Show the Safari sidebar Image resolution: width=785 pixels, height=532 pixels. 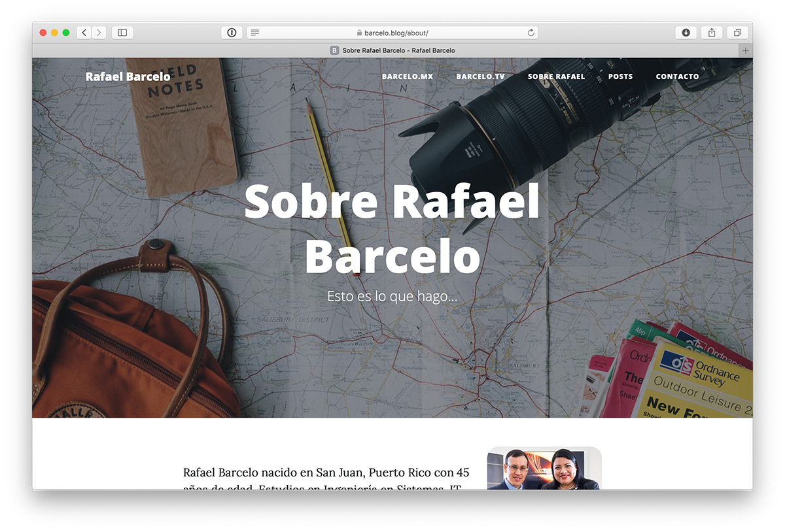pyautogui.click(x=122, y=33)
